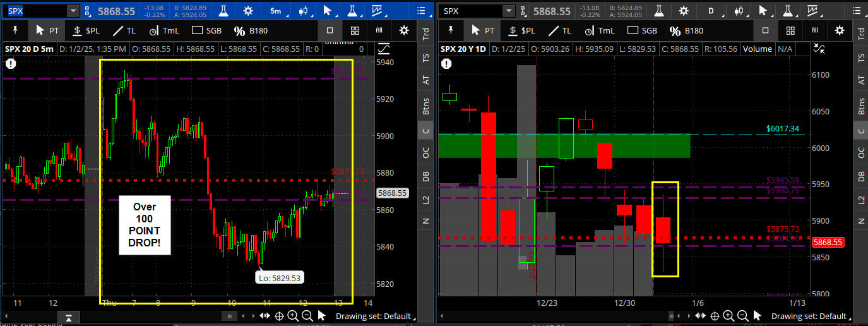Click the alert exclamation icon on left chart
This screenshot has height=326, width=868.
12,63
